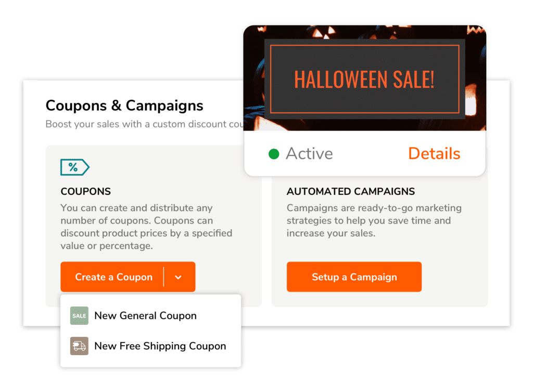Click the Halloween Sale banner image
Screen dimensions: 533x392
pos(364,78)
